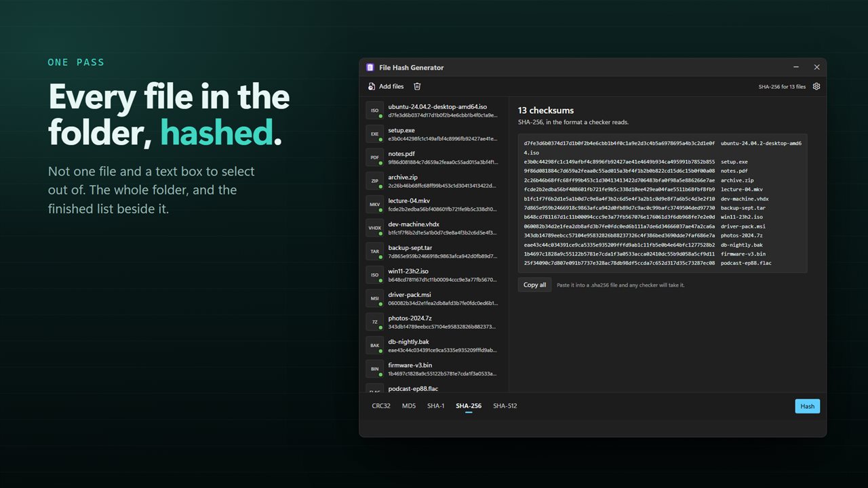868x488 pixels.
Task: Switch to the SHA-1 algorithm tab
Action: pyautogui.click(x=436, y=406)
